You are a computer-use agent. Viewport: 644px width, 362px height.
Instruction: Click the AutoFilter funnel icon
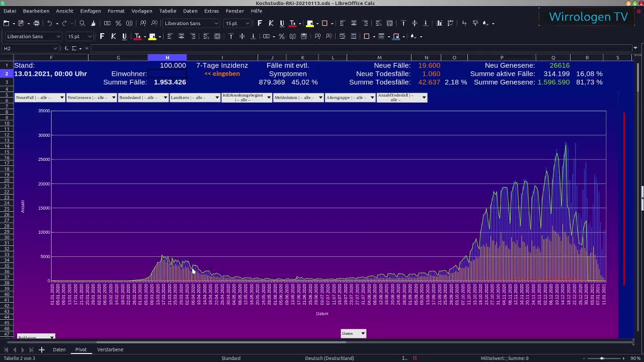(x=475, y=23)
